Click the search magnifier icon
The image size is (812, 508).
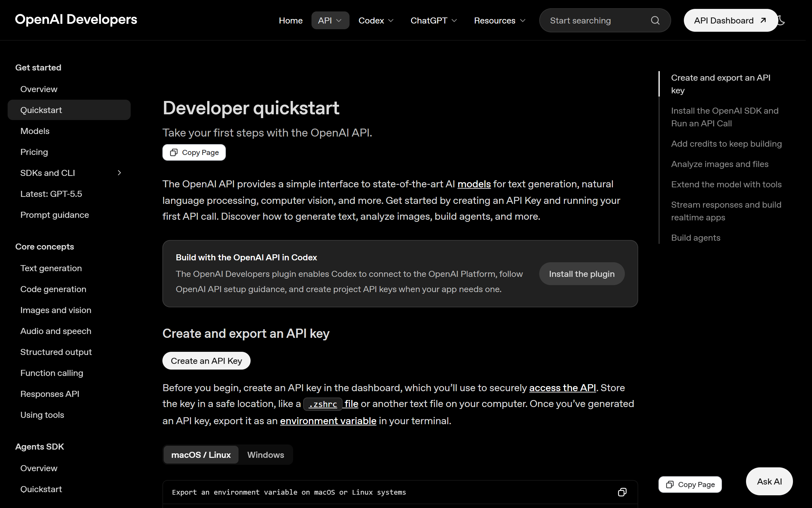pos(655,21)
